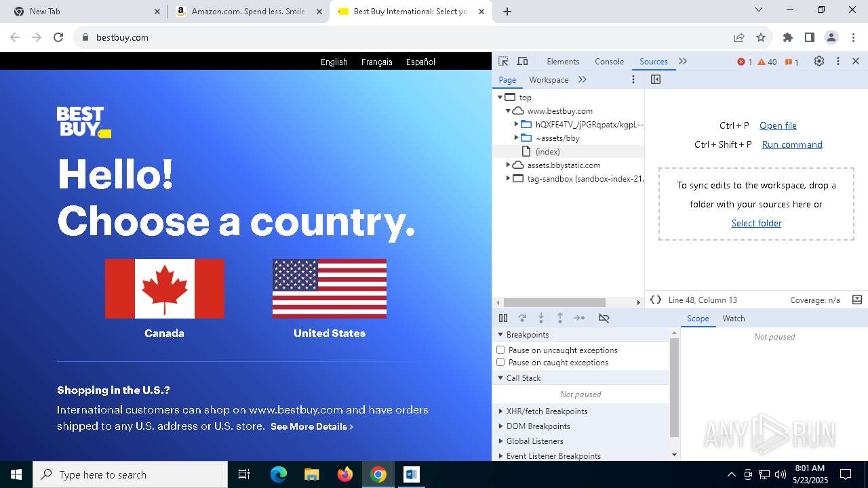Open DevTools settings gear
The image size is (868, 488).
[x=819, y=61]
